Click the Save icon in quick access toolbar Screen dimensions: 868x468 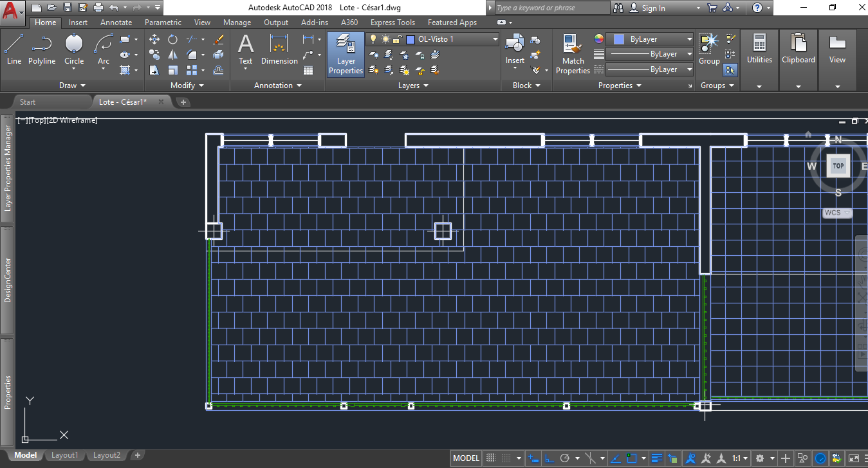click(x=67, y=8)
